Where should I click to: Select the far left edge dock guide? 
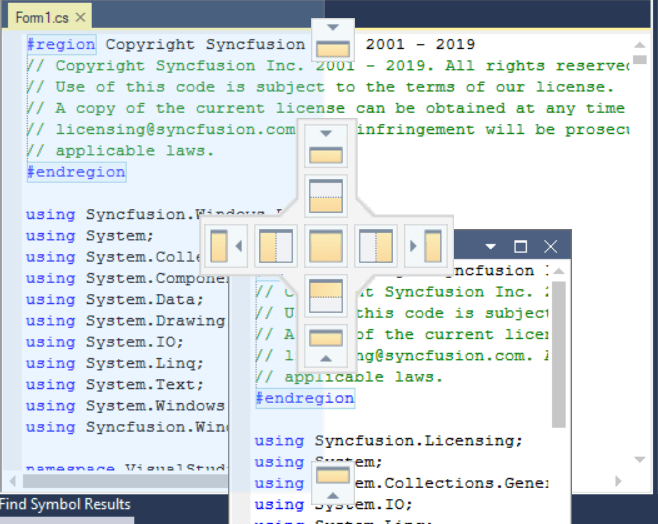[226, 246]
